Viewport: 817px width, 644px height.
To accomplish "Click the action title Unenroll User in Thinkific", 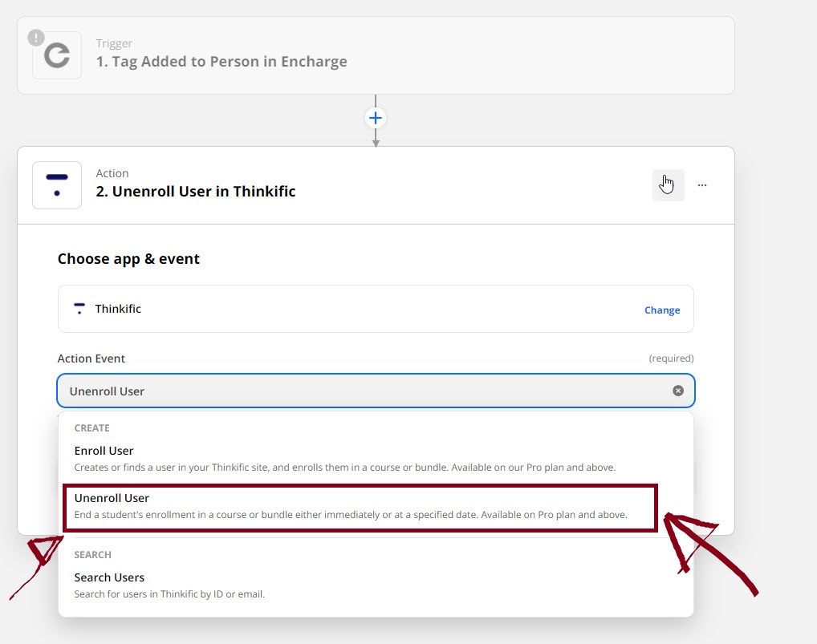I will coord(195,191).
